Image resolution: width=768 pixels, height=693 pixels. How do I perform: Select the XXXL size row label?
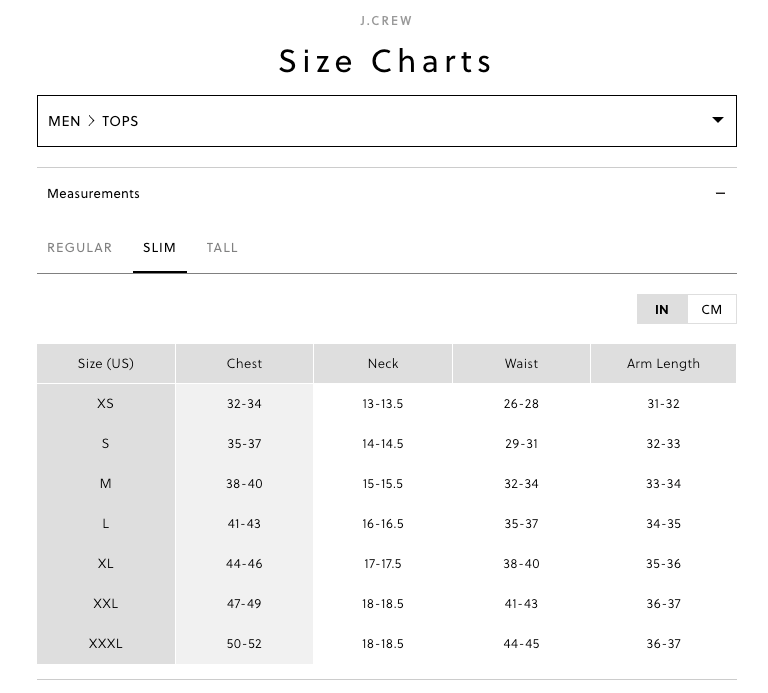point(105,644)
